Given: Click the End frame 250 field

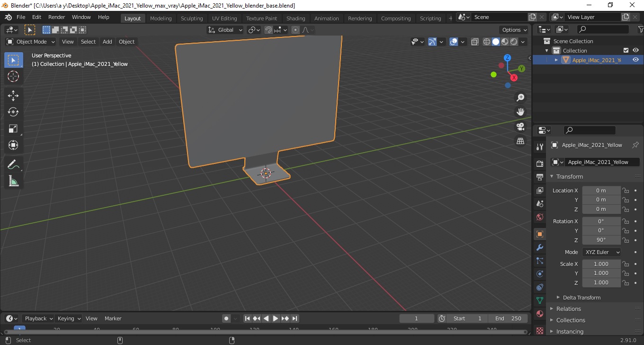Looking at the screenshot, I should click(x=509, y=318).
